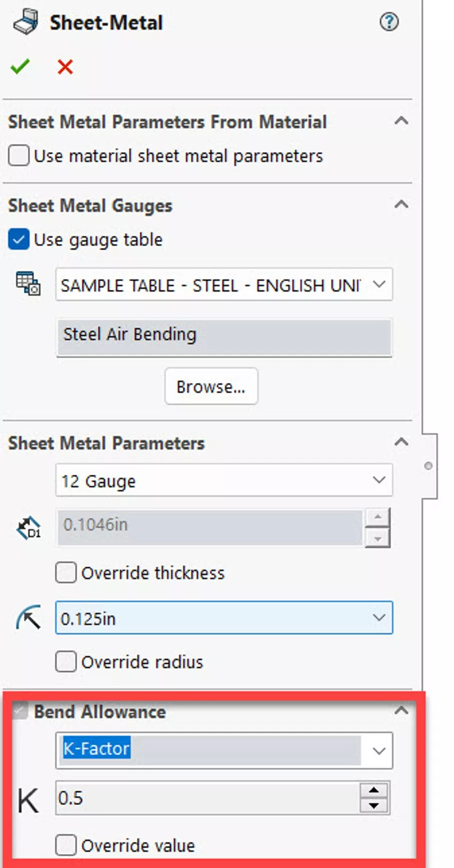Screen dimensions: 454x868
Task: Click the Sheet Metal Gauges heading
Action: [90, 206]
